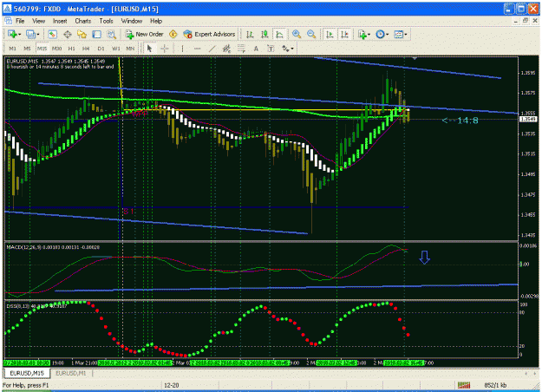This screenshot has height=392, width=542.
Task: Switch timeframe to H1
Action: point(72,49)
